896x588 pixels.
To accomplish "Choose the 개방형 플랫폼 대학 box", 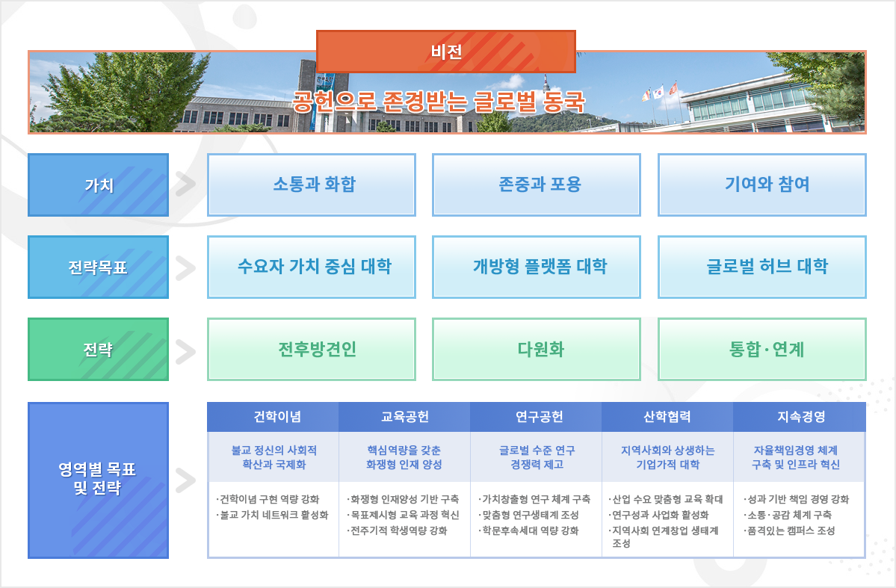I will pyautogui.click(x=537, y=267).
